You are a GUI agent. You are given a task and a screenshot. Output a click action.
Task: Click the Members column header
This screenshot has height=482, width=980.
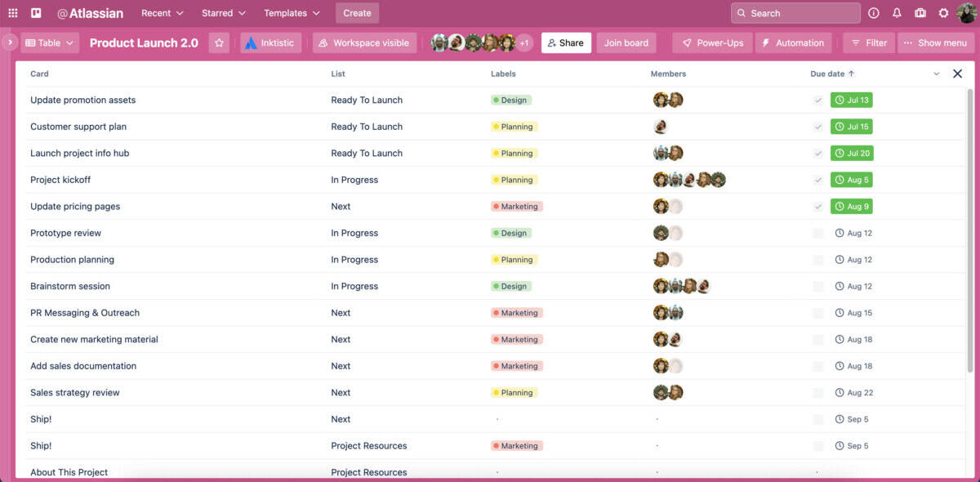[x=668, y=74]
